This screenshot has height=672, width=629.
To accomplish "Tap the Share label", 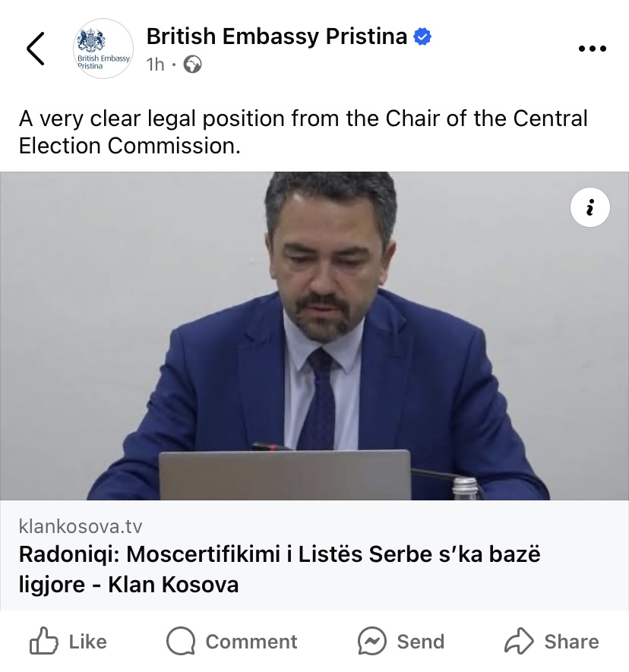I will 571,642.
